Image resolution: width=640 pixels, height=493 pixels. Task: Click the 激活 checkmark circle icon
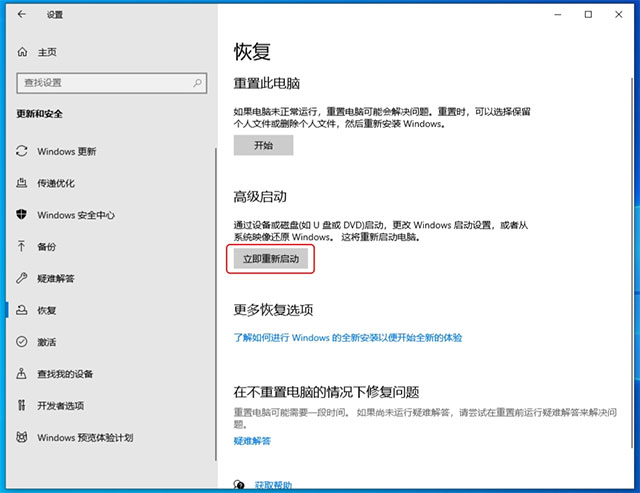pos(22,342)
